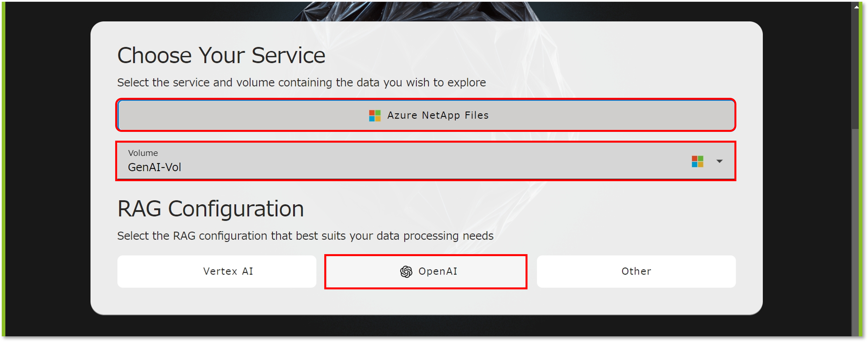Screen dimensions: 868x342
Task: Click the OpenAI text label
Action: coord(438,271)
